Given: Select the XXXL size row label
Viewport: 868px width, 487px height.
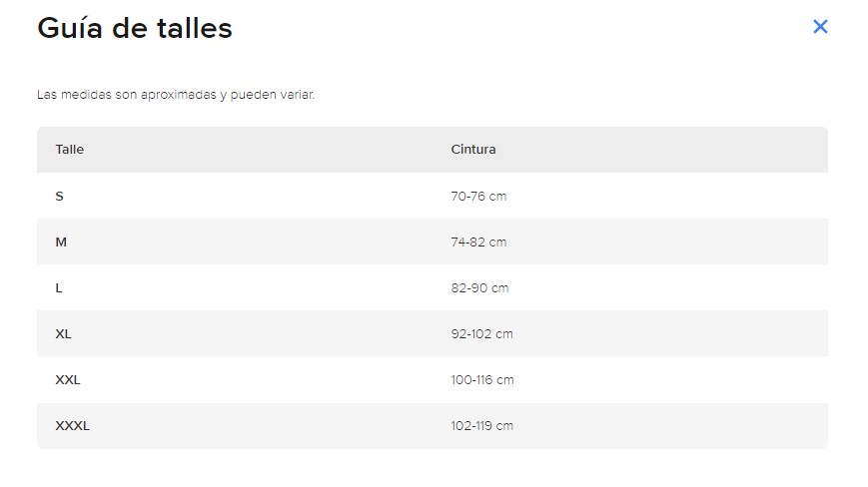Looking at the screenshot, I should pos(73,426).
